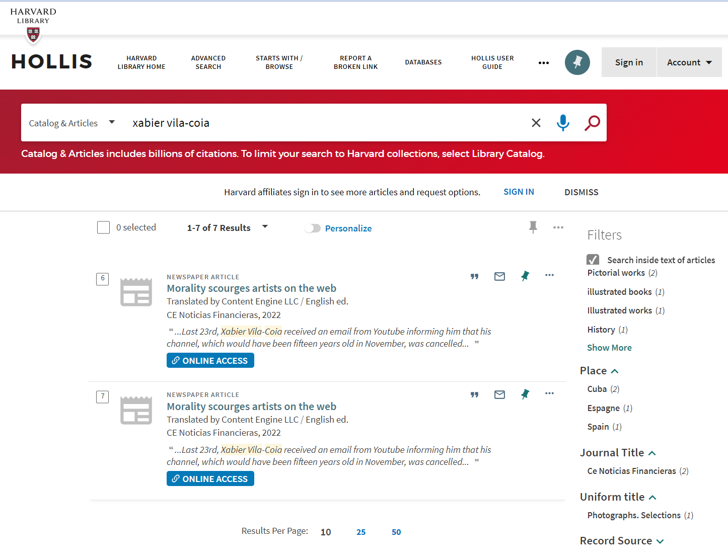Go to Harvard Library Home
728x560 pixels.
[x=141, y=62]
